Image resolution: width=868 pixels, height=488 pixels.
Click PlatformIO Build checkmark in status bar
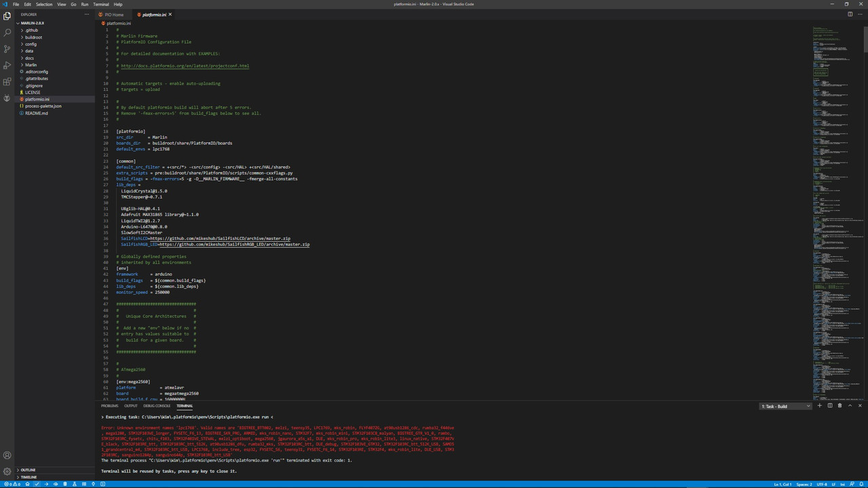click(x=37, y=484)
